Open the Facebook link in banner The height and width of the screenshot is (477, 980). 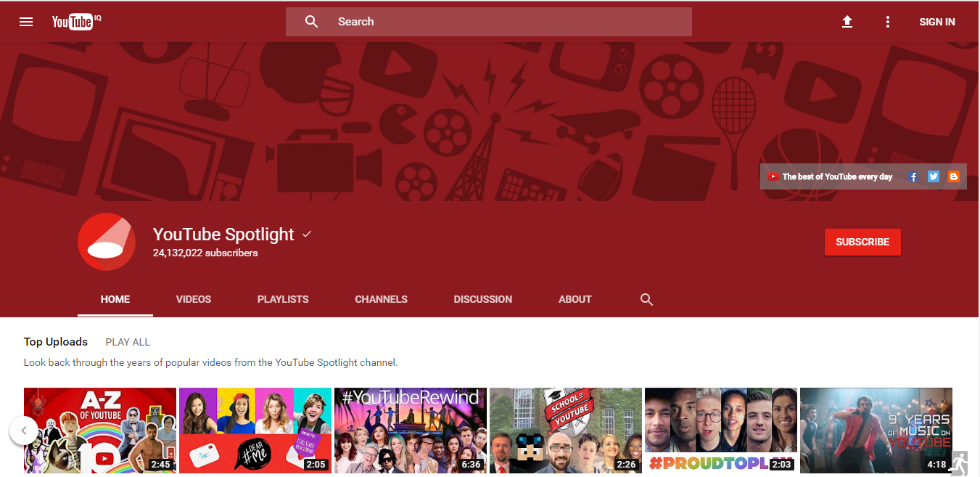pyautogui.click(x=913, y=176)
